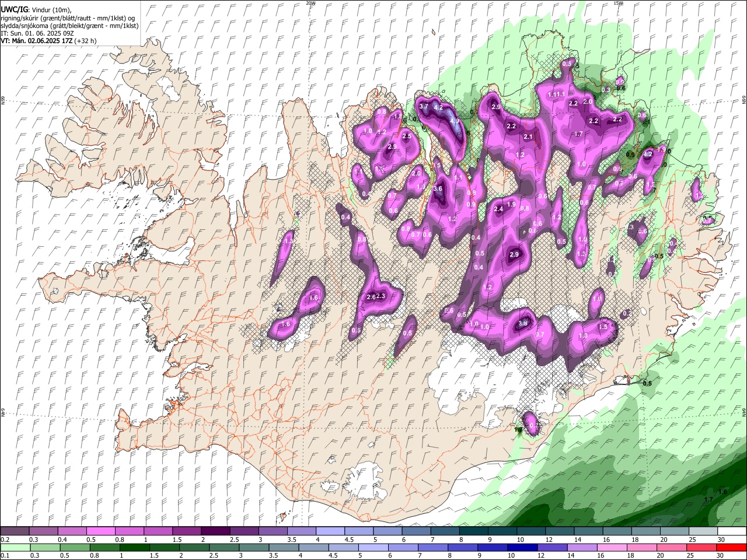
Task: Click the 2.1 precipitation value on the map
Action: point(528,136)
